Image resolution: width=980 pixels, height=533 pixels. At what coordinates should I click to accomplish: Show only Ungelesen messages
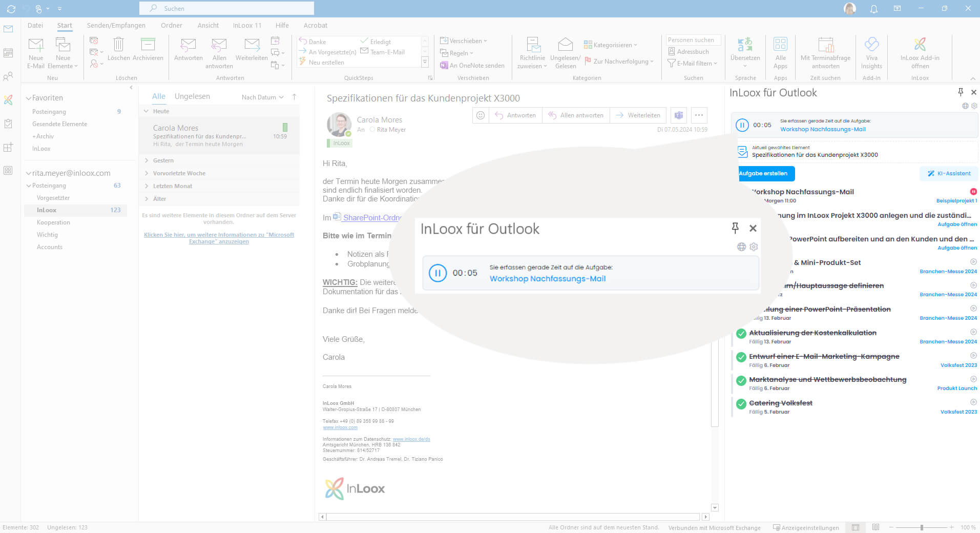tap(192, 96)
